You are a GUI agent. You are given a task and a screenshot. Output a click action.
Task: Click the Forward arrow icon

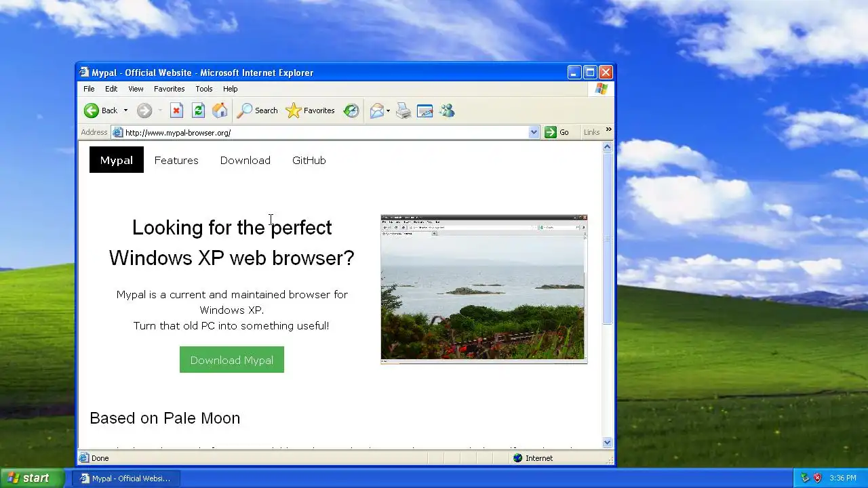pyautogui.click(x=144, y=110)
